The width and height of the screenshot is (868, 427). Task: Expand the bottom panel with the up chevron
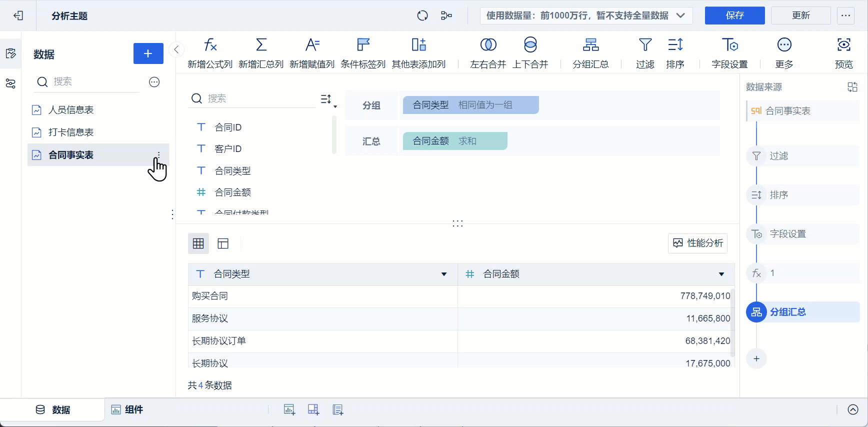click(853, 410)
